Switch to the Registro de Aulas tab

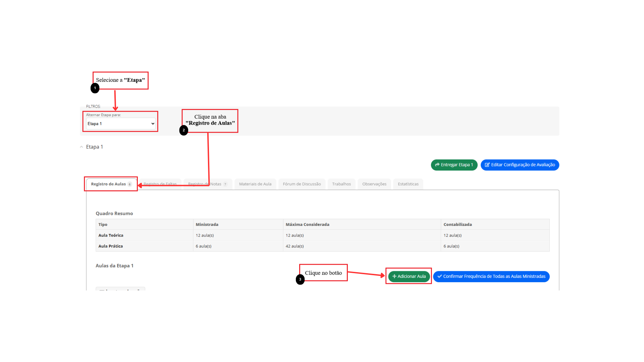point(108,184)
